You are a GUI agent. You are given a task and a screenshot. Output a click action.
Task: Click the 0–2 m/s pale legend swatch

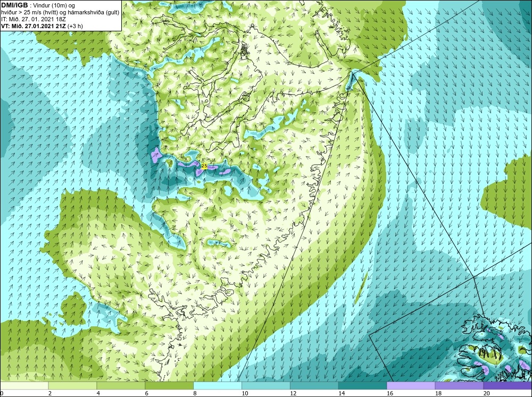pyautogui.click(x=24, y=385)
